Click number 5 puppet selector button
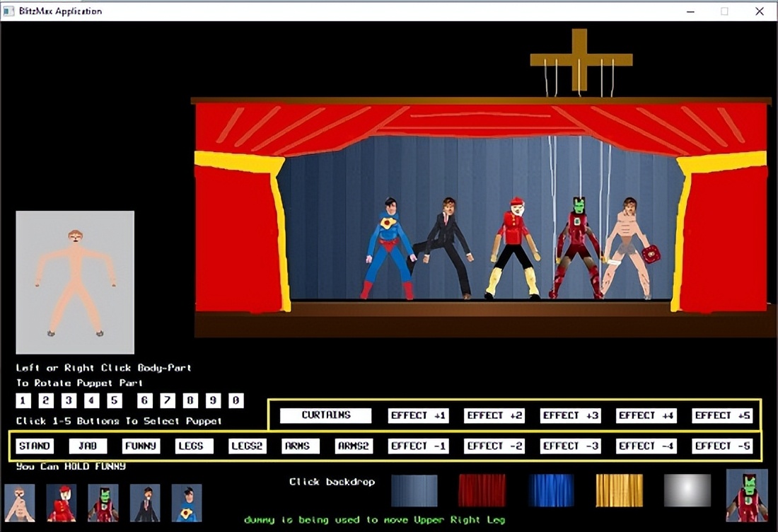 point(115,401)
